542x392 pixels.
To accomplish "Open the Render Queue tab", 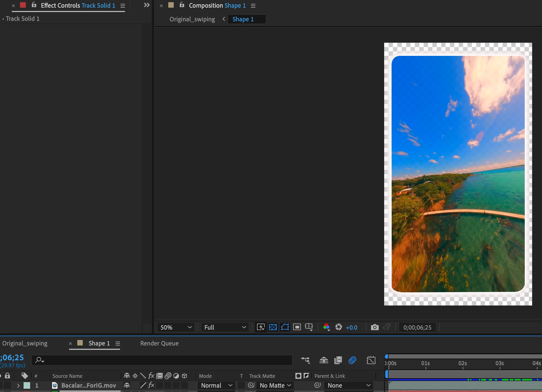I will (x=159, y=343).
